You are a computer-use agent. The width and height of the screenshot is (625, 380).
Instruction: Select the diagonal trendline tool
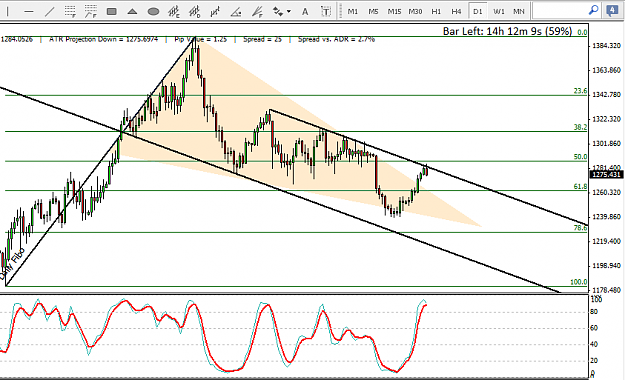tap(49, 12)
